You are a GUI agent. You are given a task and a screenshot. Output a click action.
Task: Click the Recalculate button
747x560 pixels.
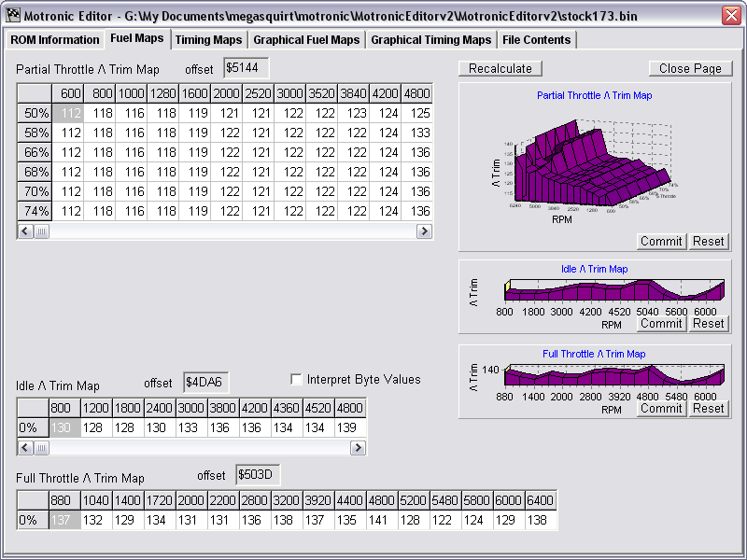(500, 68)
